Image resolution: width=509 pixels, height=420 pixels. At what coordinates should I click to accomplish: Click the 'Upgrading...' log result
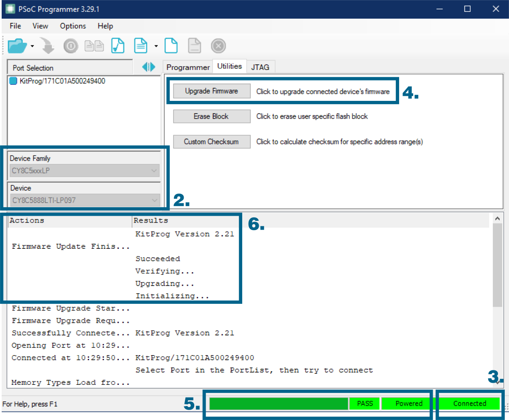tap(165, 284)
